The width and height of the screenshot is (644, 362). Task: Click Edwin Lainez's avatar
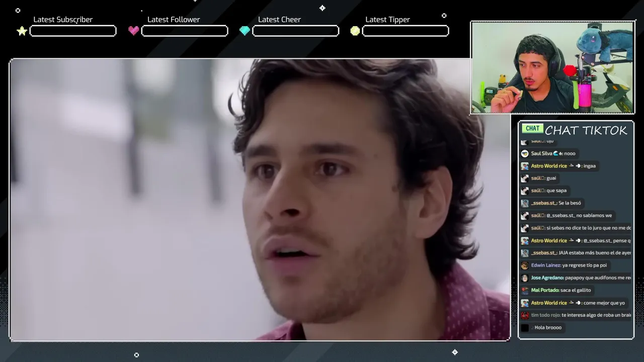[x=525, y=265]
